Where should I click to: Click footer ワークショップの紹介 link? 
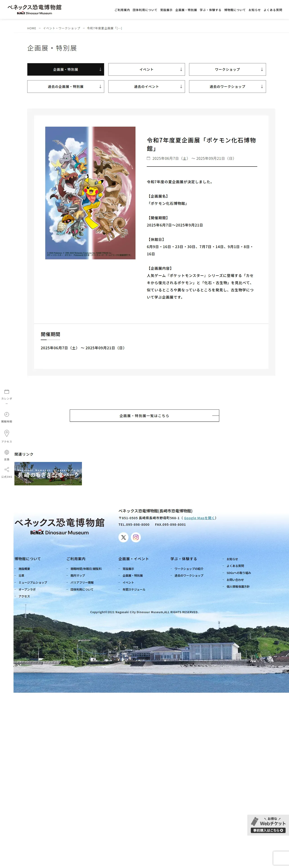189,569
